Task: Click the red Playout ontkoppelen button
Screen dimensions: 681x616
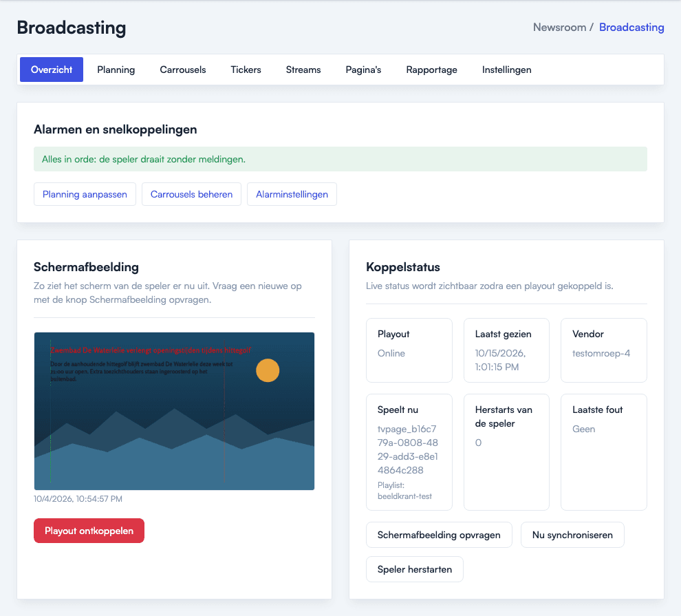Action: [89, 531]
